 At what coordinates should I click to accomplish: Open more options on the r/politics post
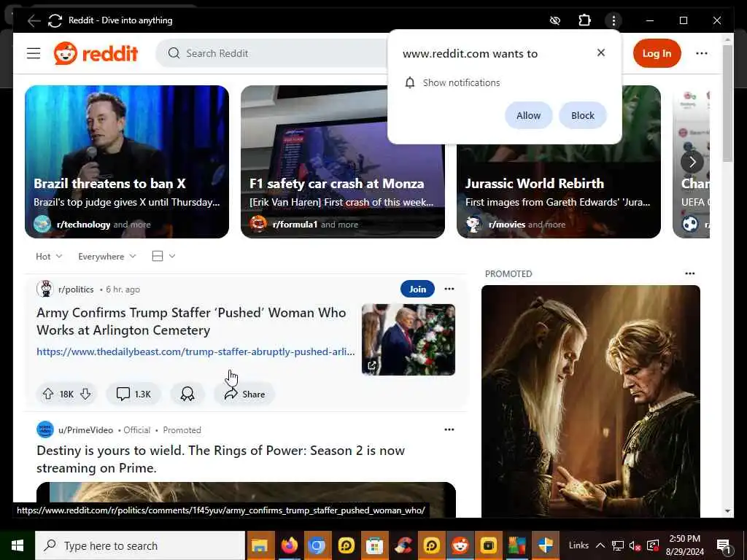[449, 289]
